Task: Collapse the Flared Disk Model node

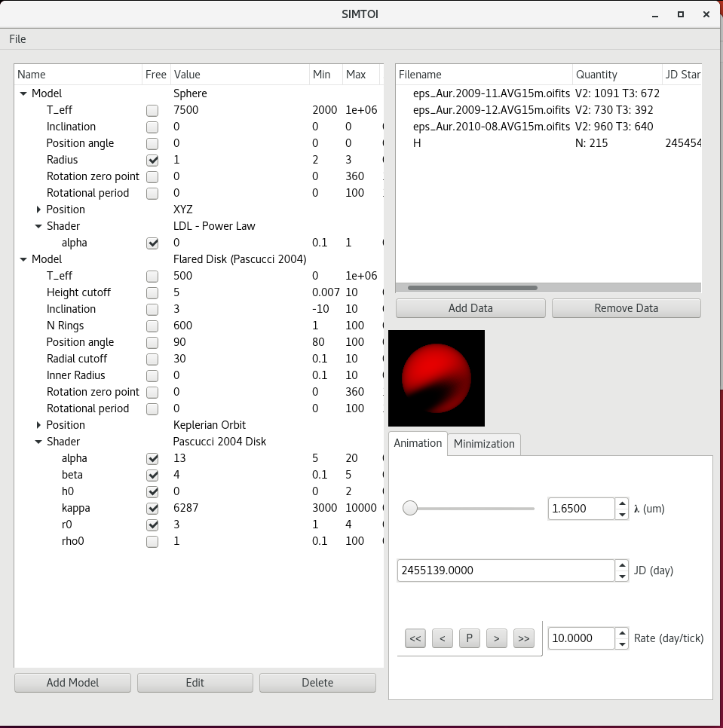Action: [23, 259]
